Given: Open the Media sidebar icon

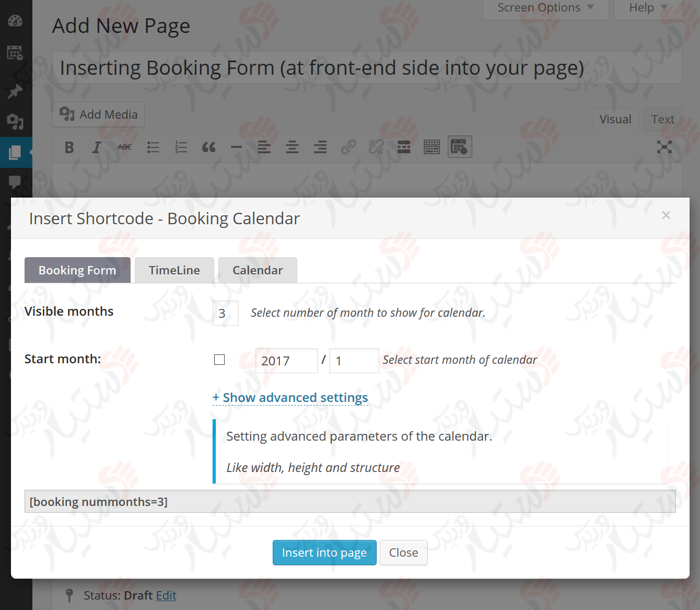Looking at the screenshot, I should click(x=15, y=122).
